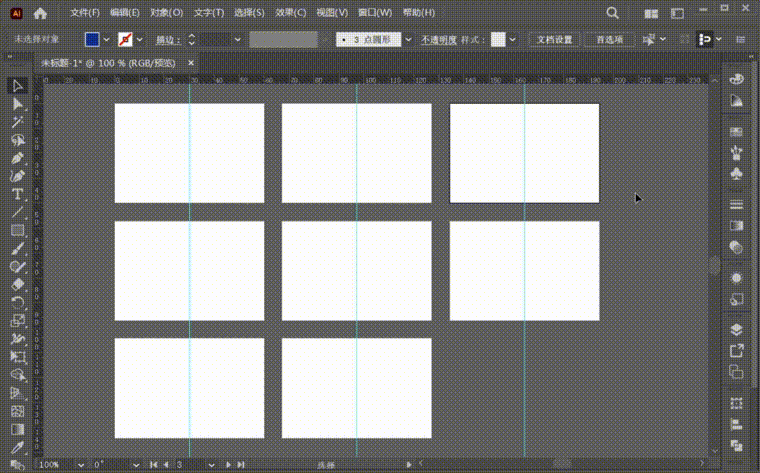Click the 文档设置 button
Image resolution: width=760 pixels, height=473 pixels.
pyautogui.click(x=554, y=40)
